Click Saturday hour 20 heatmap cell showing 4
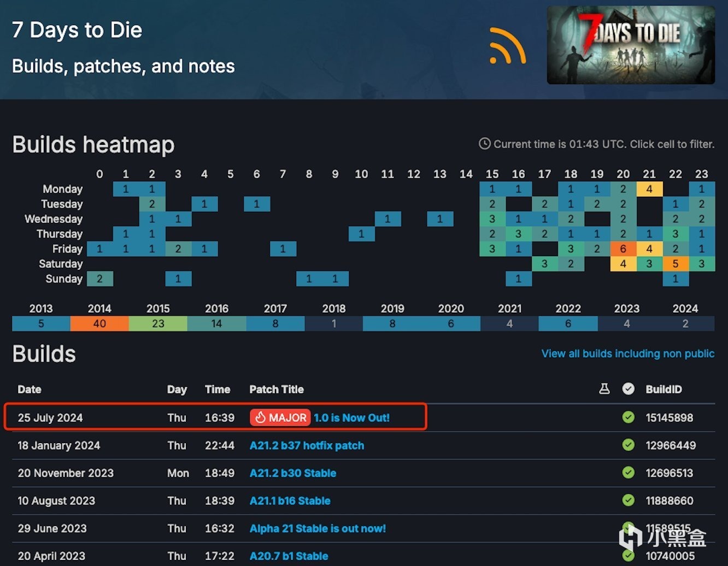 coord(623,264)
